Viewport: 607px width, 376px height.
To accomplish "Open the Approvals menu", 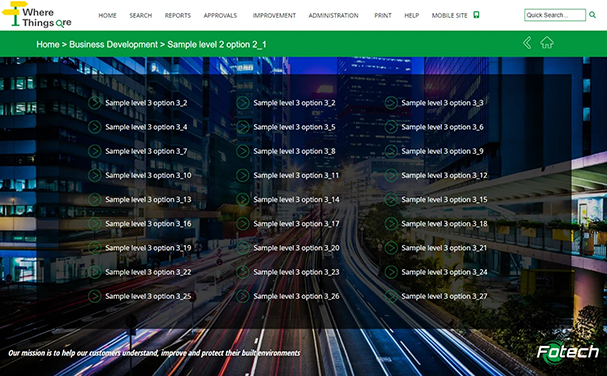I will 220,15.
